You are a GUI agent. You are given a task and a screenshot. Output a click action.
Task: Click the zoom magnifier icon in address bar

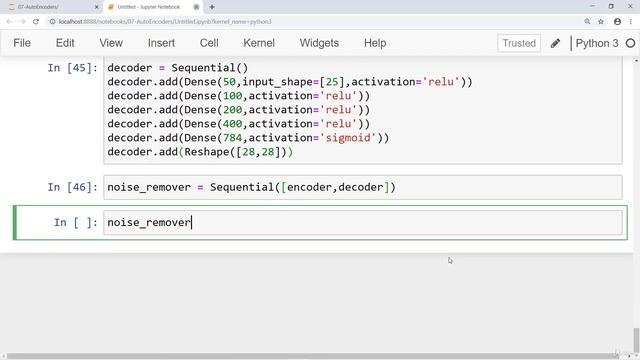coord(587,22)
